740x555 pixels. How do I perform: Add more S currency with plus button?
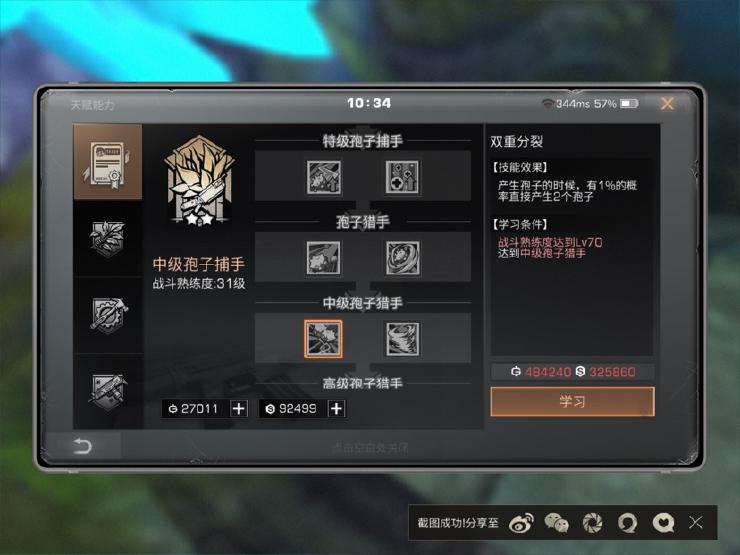point(336,409)
